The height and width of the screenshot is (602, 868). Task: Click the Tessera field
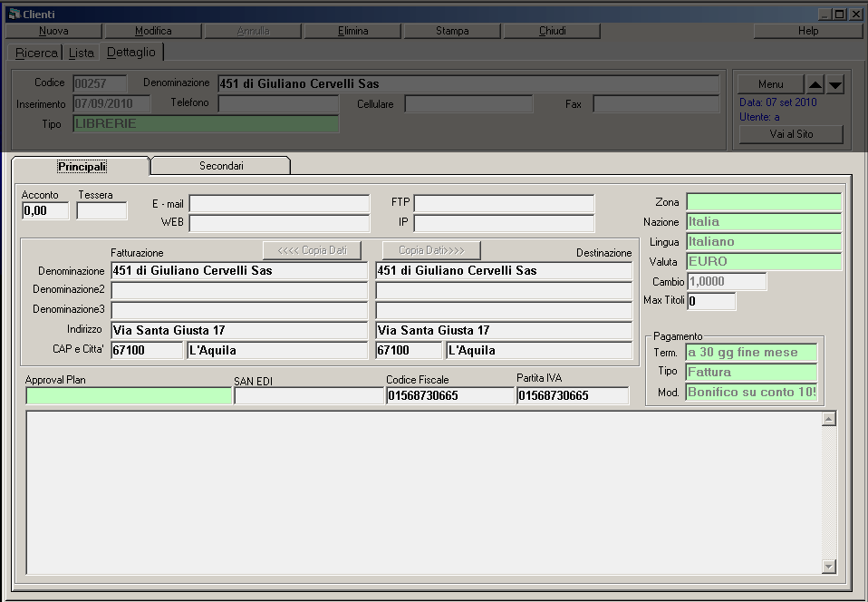(x=101, y=210)
